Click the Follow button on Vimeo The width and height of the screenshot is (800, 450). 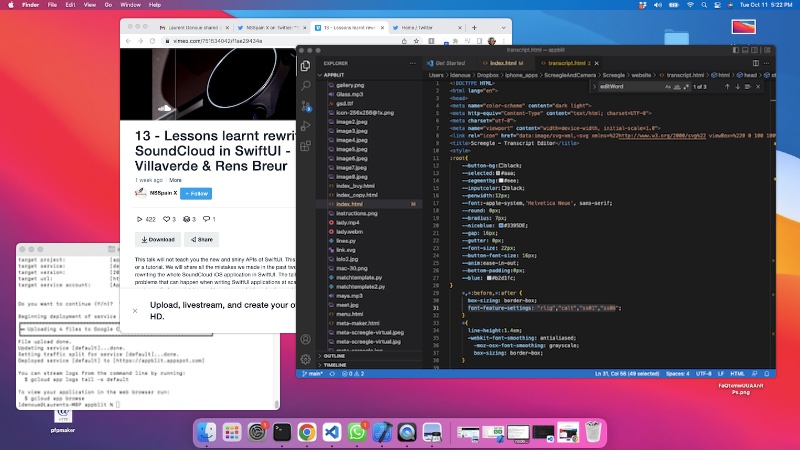click(196, 193)
